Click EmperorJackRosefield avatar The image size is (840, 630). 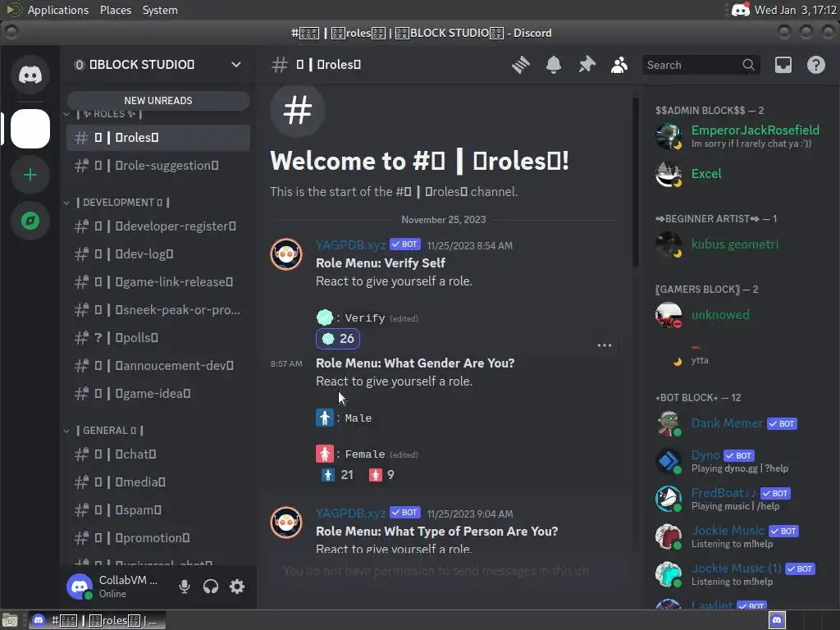click(x=668, y=136)
